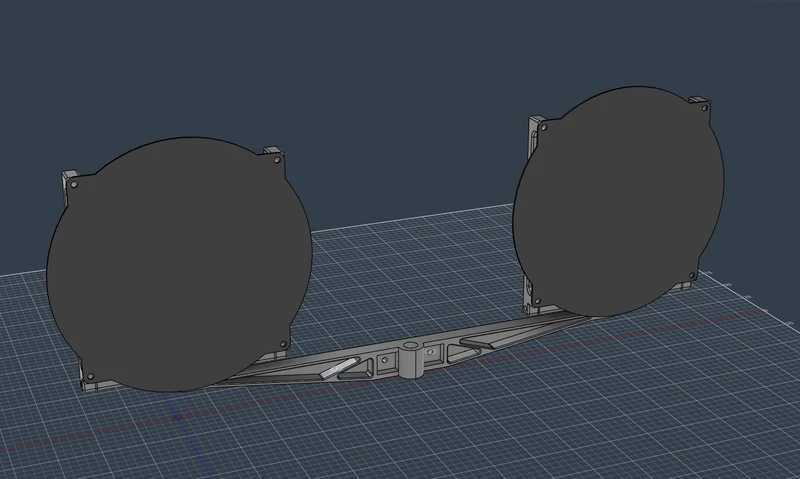Pick the origin point on the grid floor
800x479 pixels.
[x=177, y=418]
